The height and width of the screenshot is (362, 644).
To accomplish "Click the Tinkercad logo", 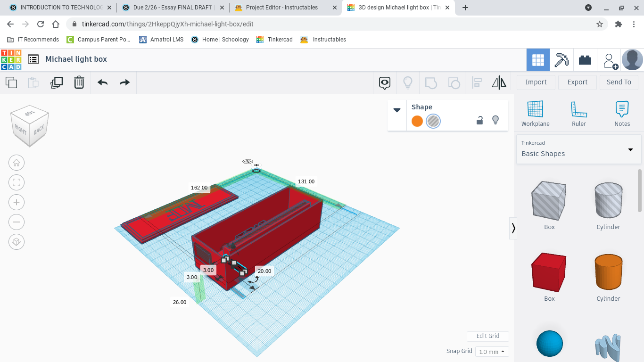I will 11,59.
